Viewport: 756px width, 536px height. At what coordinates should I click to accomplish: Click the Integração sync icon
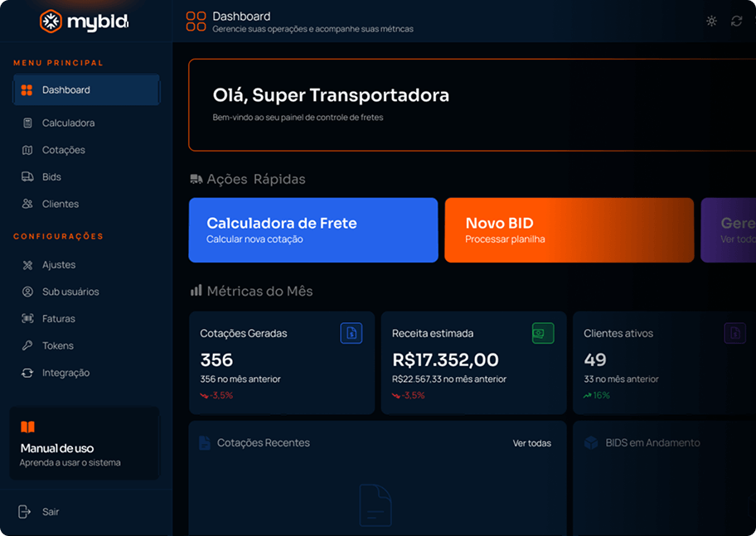pos(27,373)
